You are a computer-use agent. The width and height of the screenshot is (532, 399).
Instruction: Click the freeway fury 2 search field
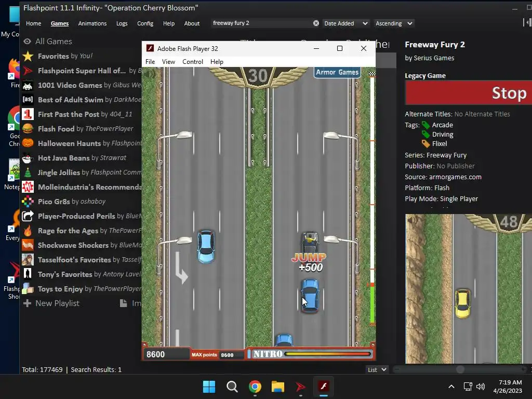tap(261, 23)
